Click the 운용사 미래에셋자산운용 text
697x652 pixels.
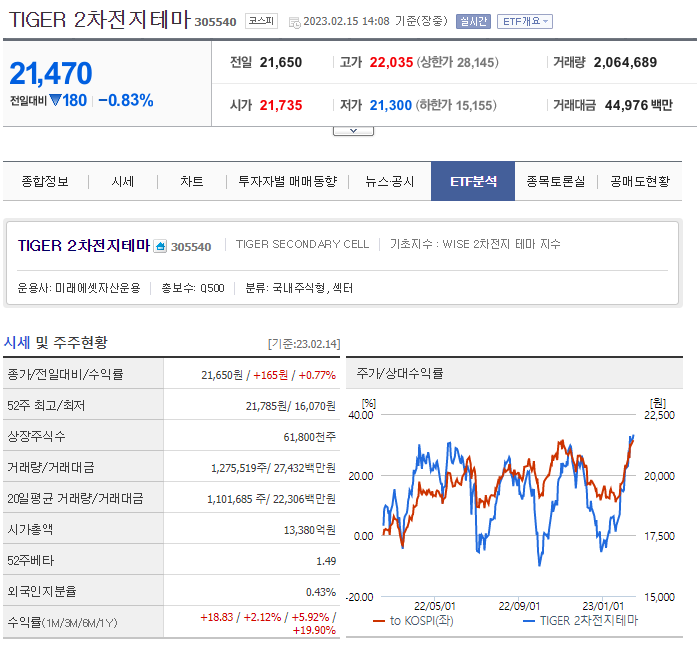tap(79, 288)
